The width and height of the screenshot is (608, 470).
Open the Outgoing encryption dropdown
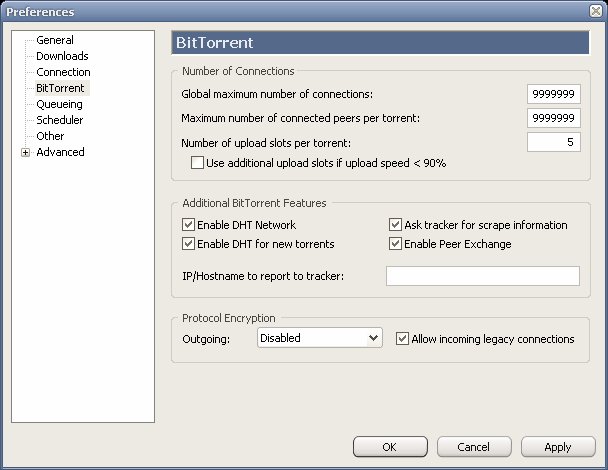click(320, 338)
